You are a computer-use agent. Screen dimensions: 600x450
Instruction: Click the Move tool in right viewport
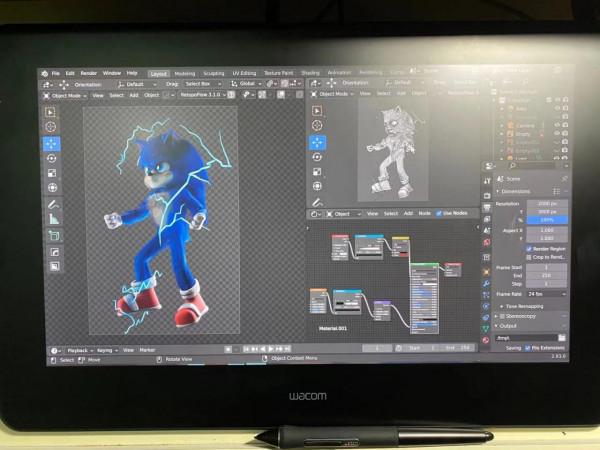point(317,142)
